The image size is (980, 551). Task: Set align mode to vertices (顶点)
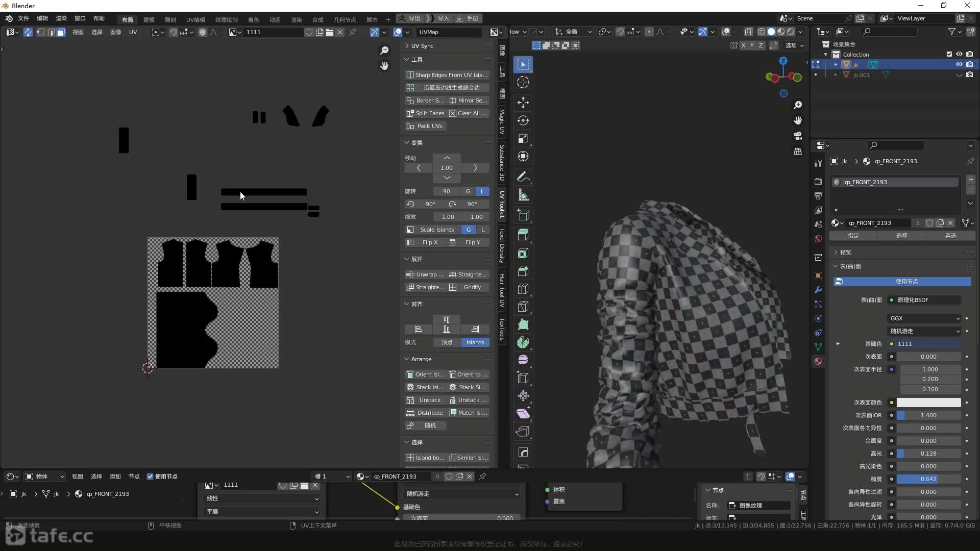447,342
